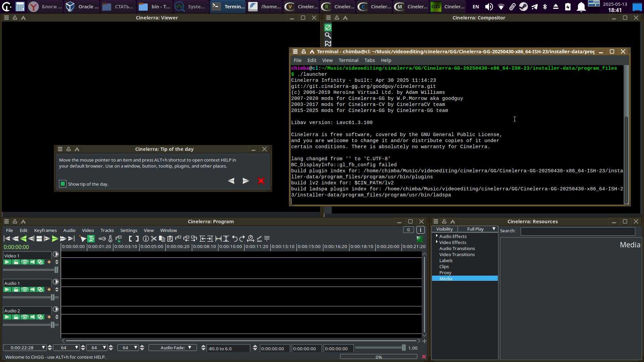Screen dimensions: 644x362
Task: Toggle the eye icon on Video 1 track
Action: pos(24,262)
